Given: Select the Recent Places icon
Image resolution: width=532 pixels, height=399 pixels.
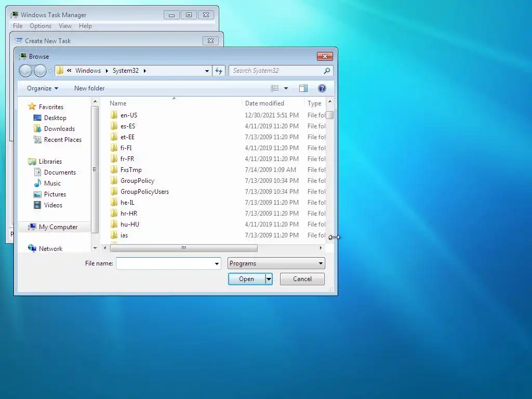Looking at the screenshot, I should (37, 139).
